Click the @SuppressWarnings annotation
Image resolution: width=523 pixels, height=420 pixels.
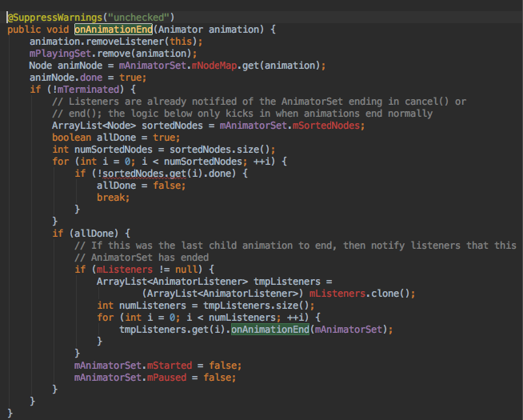tap(54, 18)
